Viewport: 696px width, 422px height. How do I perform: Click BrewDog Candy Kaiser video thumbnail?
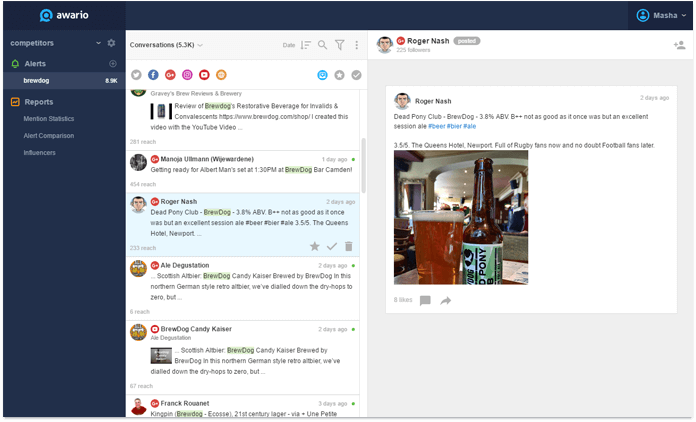(161, 356)
